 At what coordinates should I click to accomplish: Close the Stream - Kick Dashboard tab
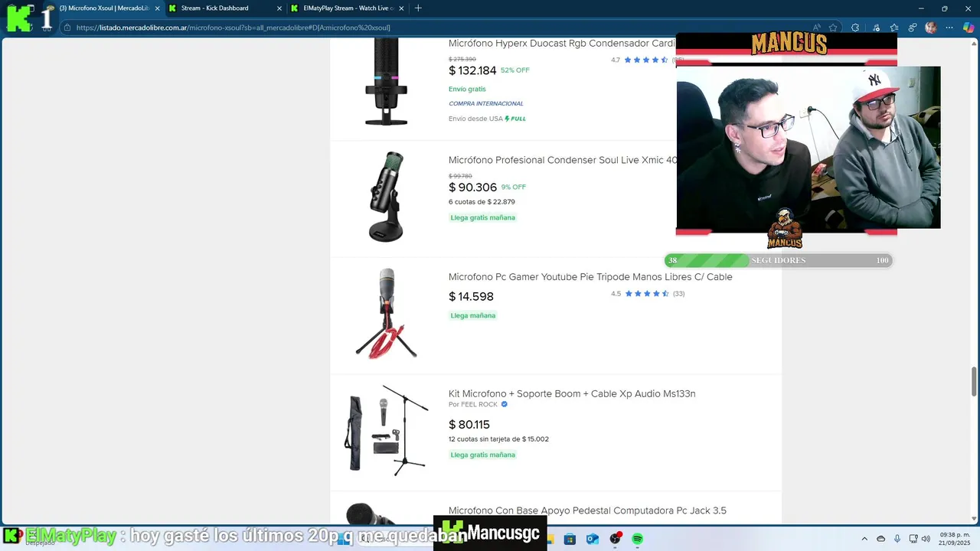279,8
